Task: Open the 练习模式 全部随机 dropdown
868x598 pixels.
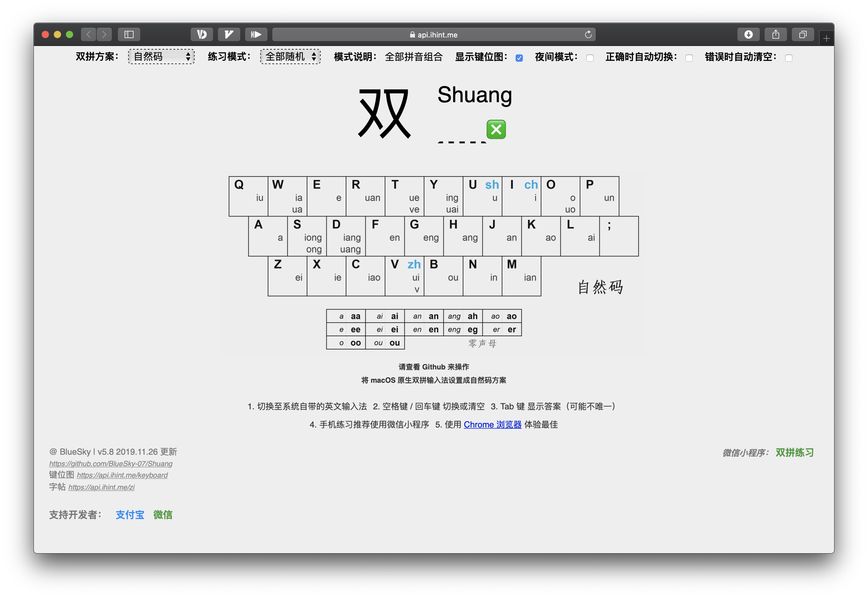Action: point(290,57)
